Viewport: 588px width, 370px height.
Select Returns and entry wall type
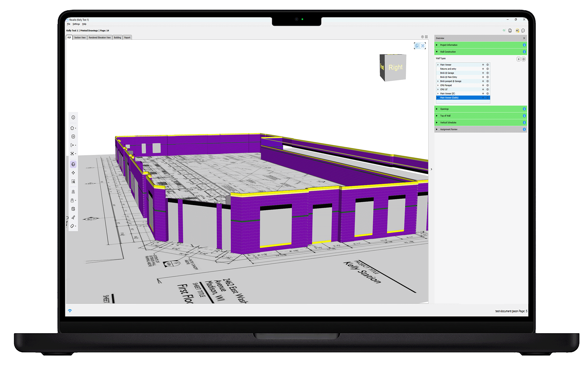448,69
